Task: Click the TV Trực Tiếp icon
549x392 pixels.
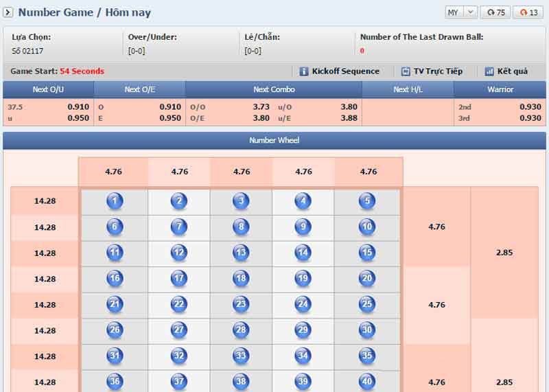Action: click(406, 71)
